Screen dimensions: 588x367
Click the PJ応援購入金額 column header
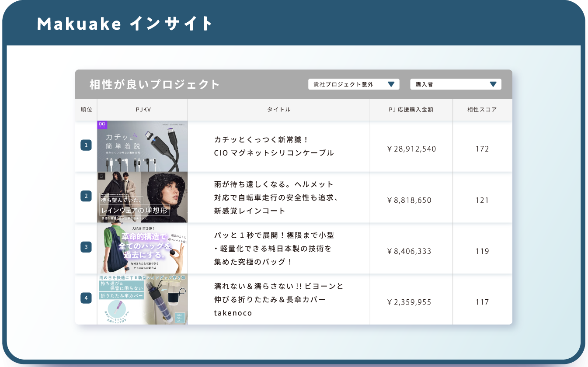[x=411, y=110]
